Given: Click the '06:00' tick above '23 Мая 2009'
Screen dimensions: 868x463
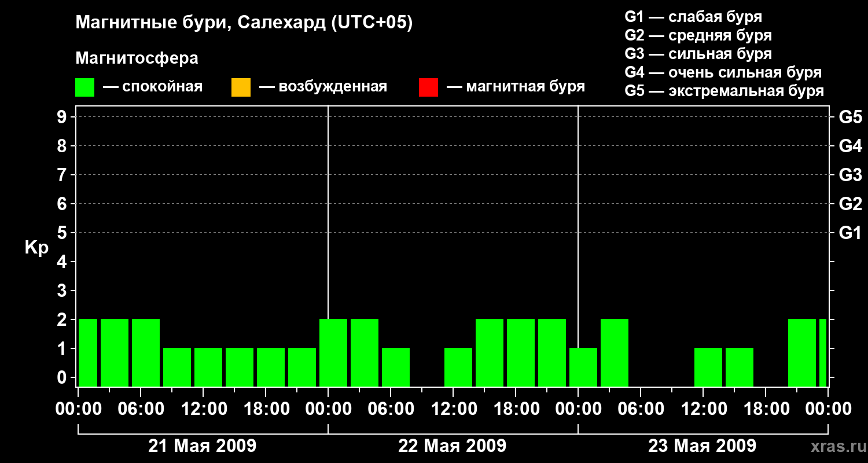Looking at the screenshot, I should click(x=641, y=409).
